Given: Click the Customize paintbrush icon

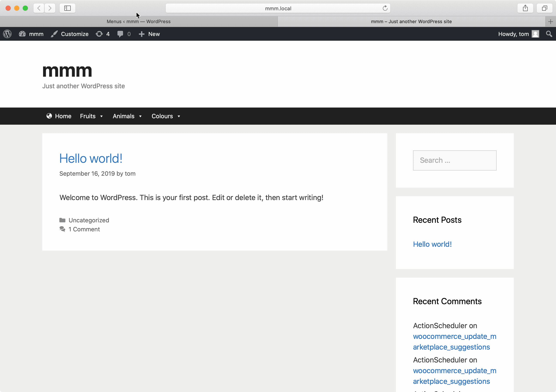Looking at the screenshot, I should 54,34.
